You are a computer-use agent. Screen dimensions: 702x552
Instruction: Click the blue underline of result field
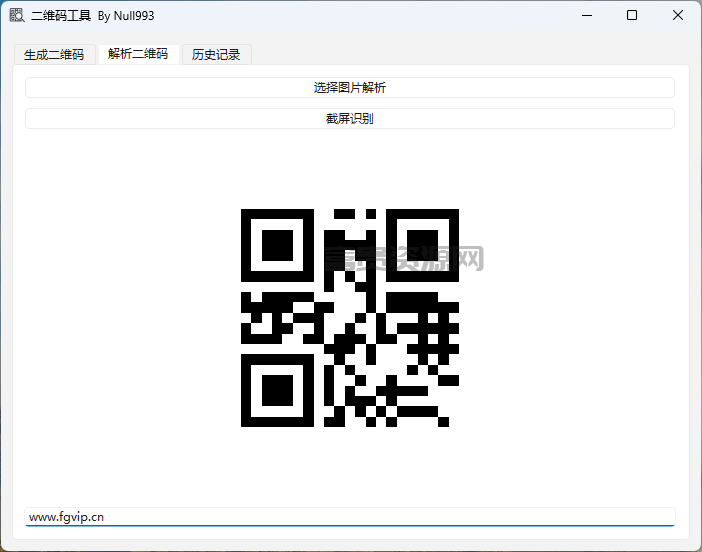350,526
